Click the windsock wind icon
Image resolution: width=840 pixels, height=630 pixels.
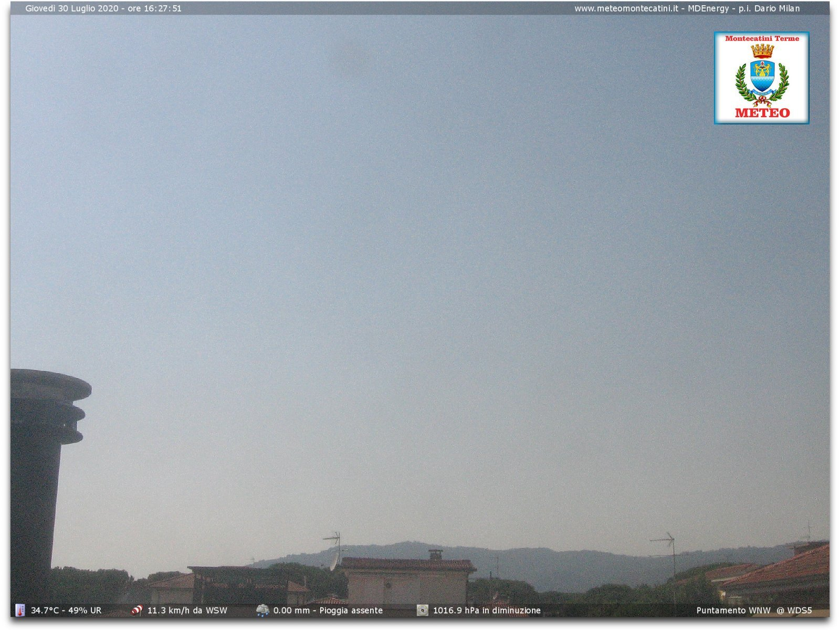[x=137, y=610]
